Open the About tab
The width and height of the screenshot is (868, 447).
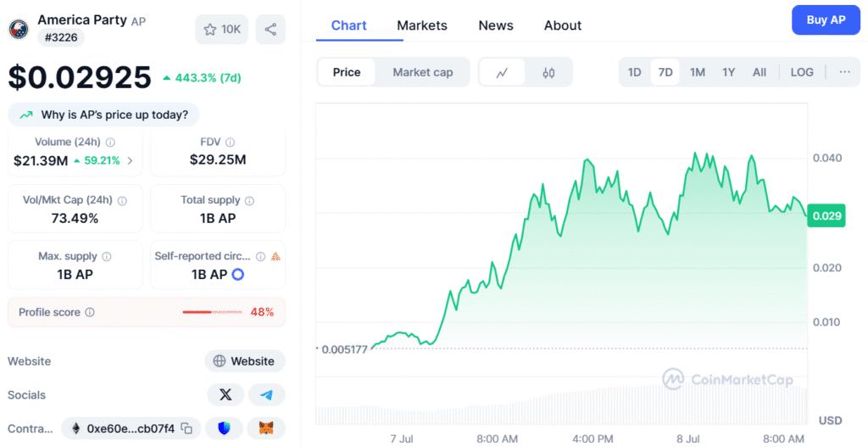(x=563, y=25)
